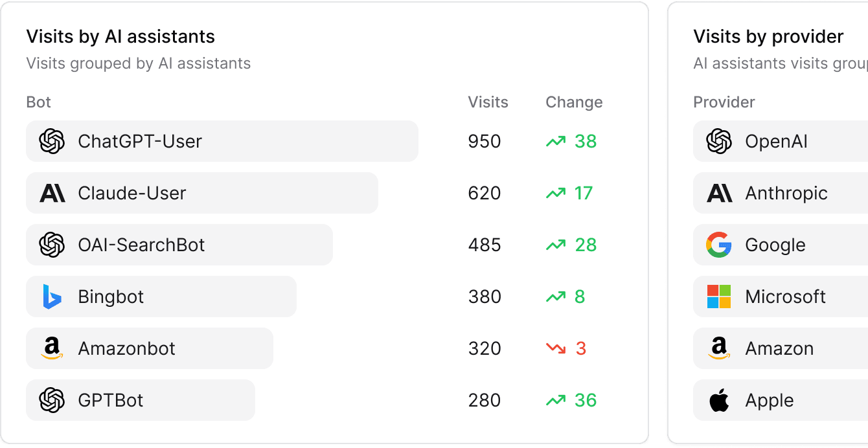The width and height of the screenshot is (868, 448).
Task: Click the Amazon icon next to Amazonbot
Action: [52, 348]
